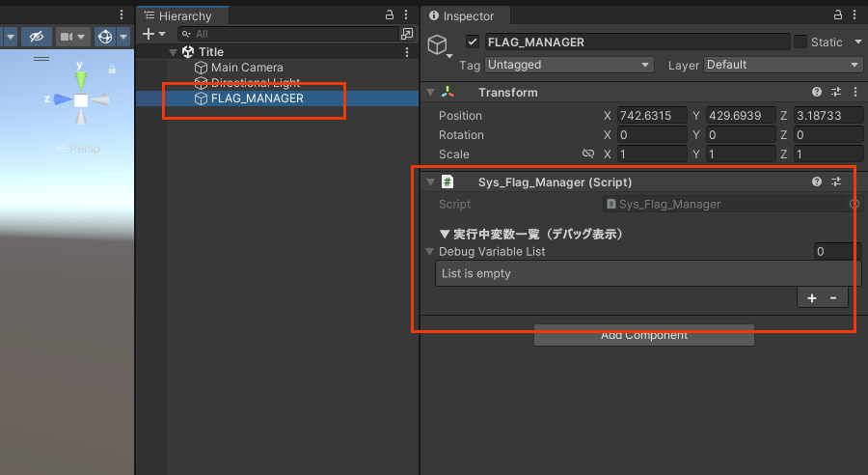868x475 pixels.
Task: Open Transform component help icon
Action: coord(817,93)
